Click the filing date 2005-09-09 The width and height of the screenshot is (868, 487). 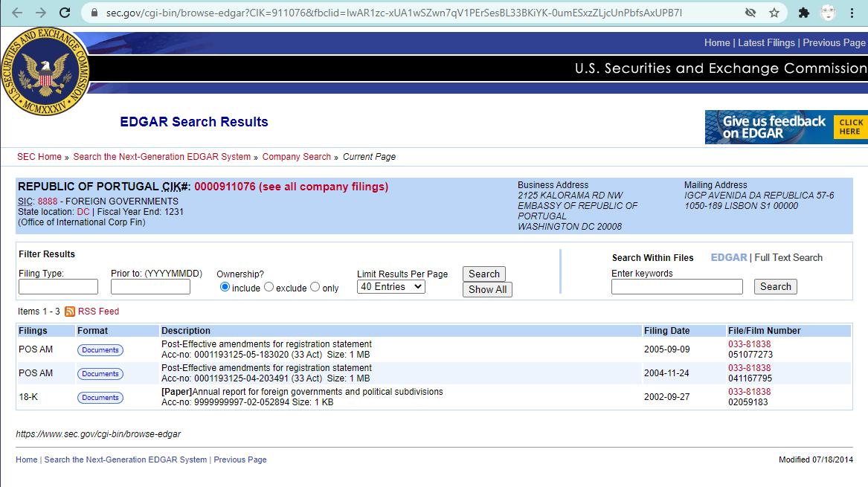coord(666,349)
